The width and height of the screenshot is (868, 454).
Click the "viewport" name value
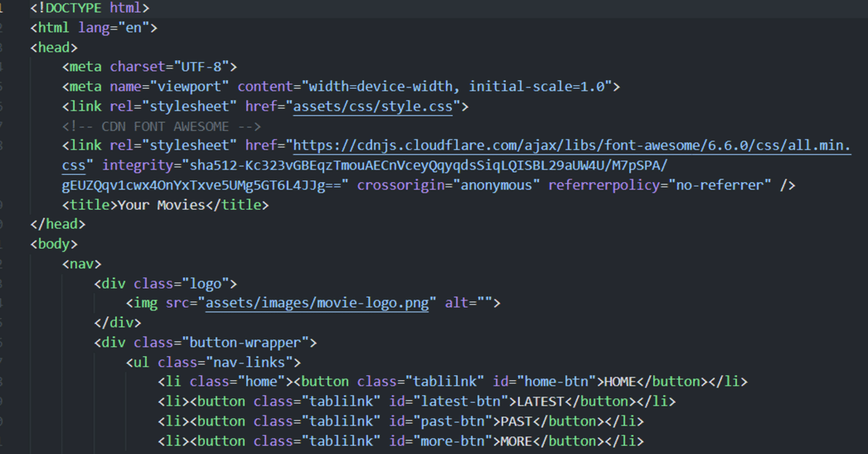tap(190, 87)
